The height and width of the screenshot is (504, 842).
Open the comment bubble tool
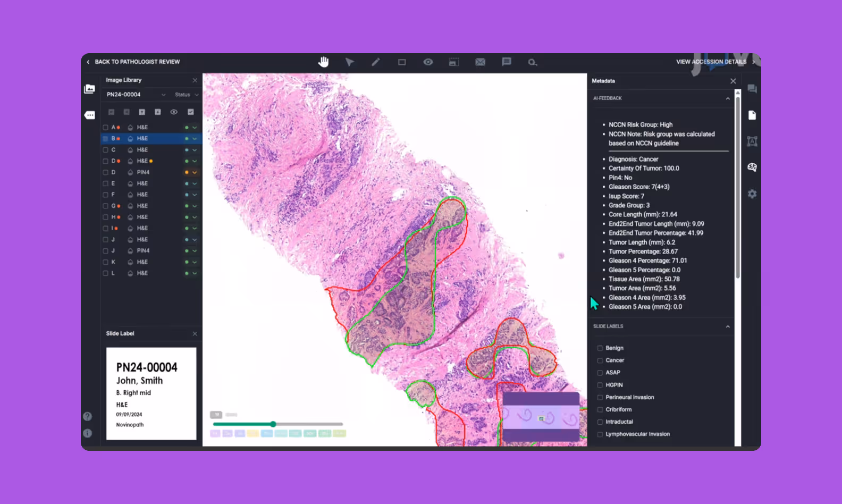[x=507, y=62]
